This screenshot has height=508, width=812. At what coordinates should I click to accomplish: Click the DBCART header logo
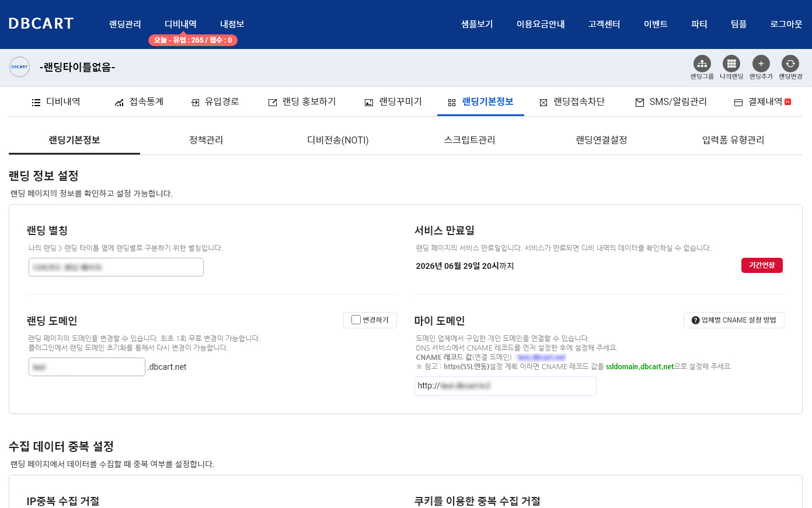(x=41, y=24)
